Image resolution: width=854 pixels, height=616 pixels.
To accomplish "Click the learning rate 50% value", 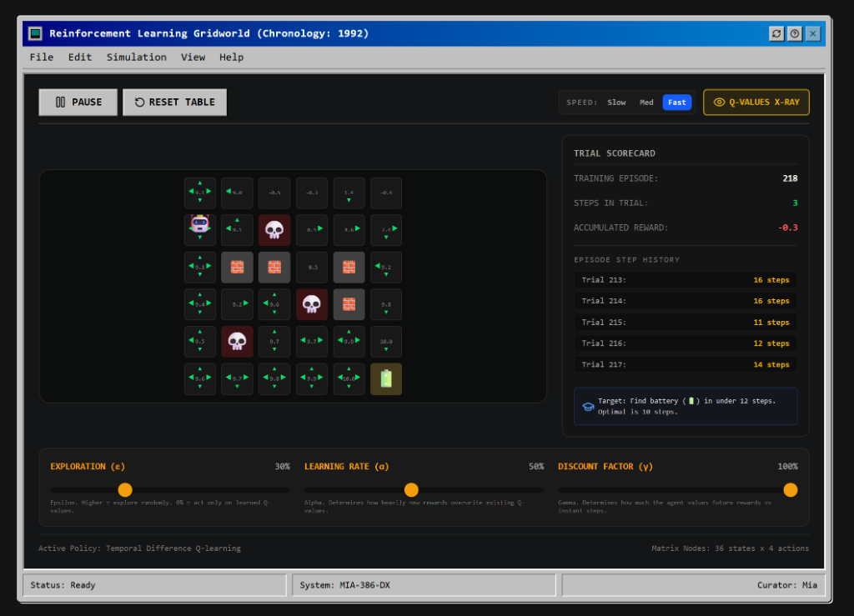I will tap(536, 466).
